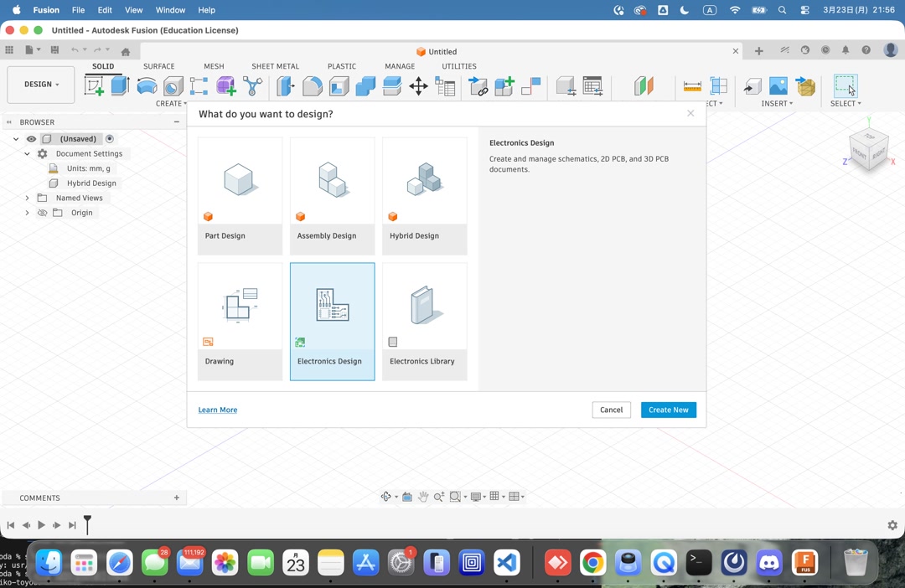
Task: Click the Insert Mesh golden icon
Action: pyautogui.click(x=805, y=86)
